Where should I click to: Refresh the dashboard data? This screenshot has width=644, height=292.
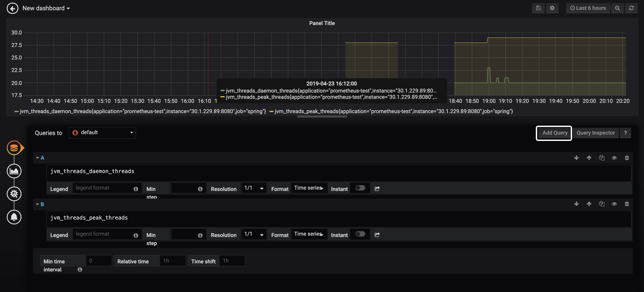pyautogui.click(x=632, y=8)
